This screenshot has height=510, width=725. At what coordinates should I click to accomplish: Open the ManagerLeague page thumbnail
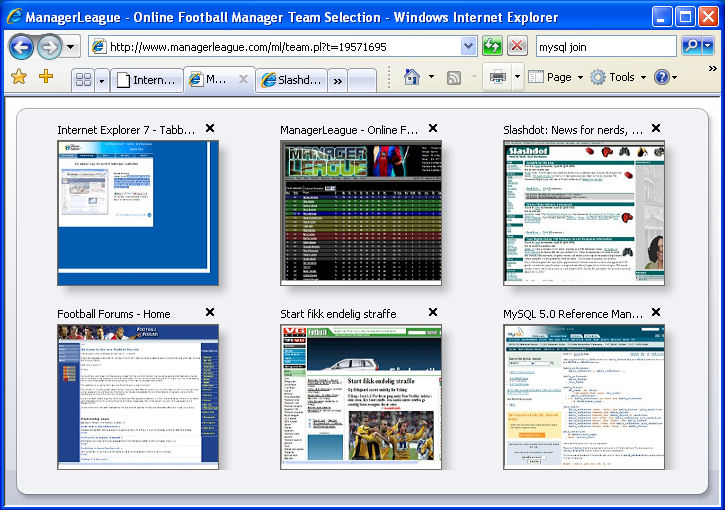pos(361,213)
